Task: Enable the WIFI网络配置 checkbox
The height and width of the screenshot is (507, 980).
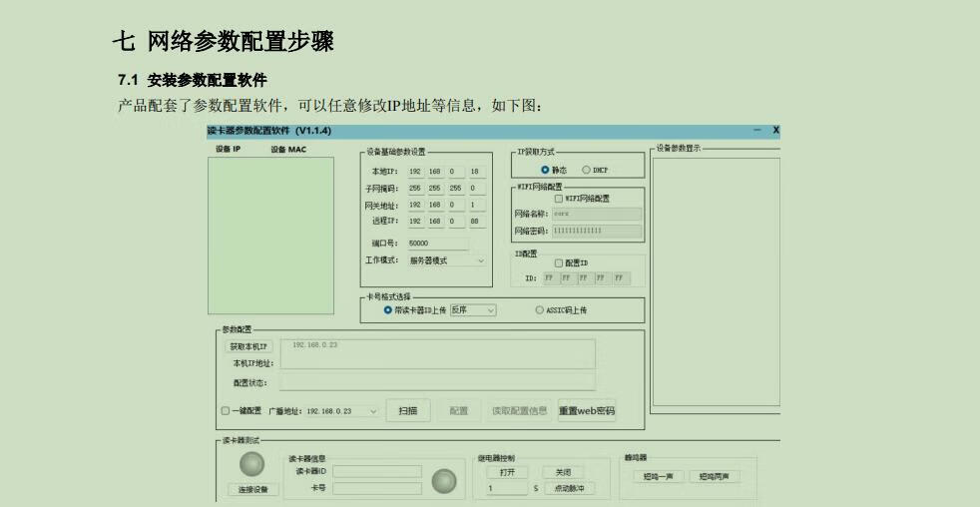Action: click(x=558, y=198)
